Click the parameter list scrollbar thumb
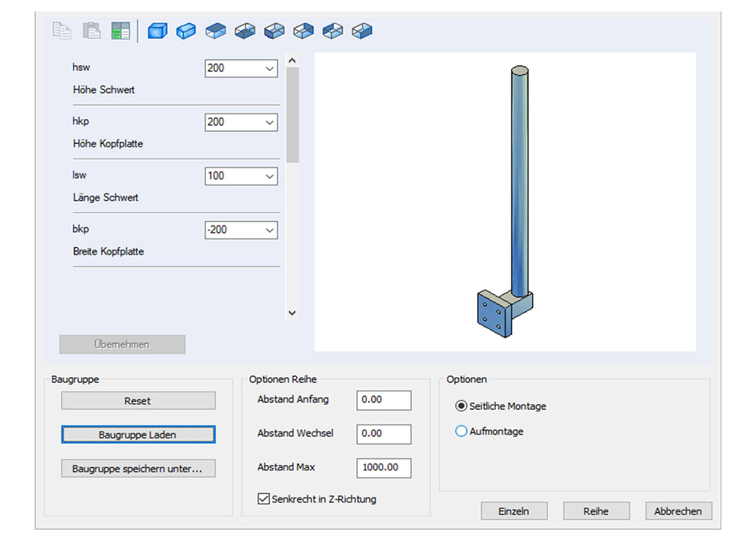 pyautogui.click(x=292, y=115)
